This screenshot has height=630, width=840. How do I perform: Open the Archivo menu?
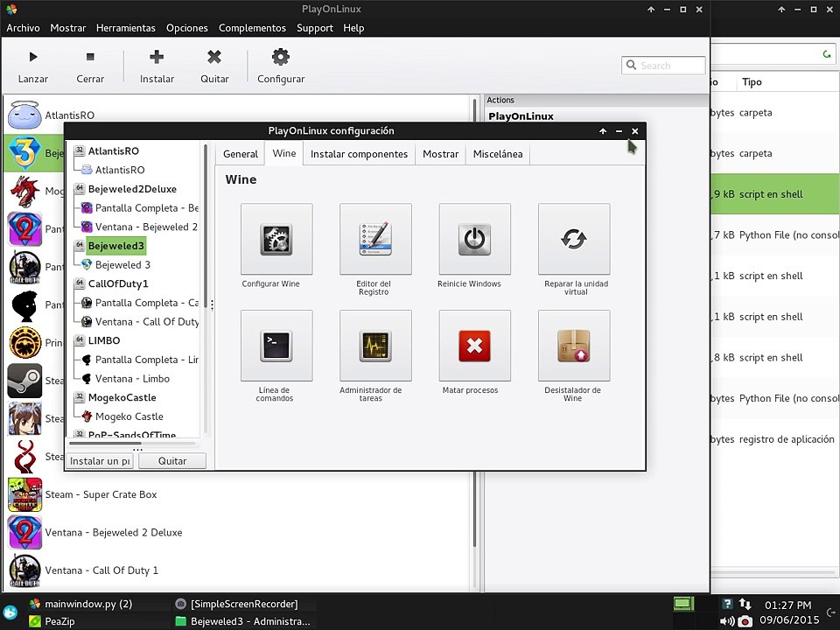pyautogui.click(x=23, y=28)
